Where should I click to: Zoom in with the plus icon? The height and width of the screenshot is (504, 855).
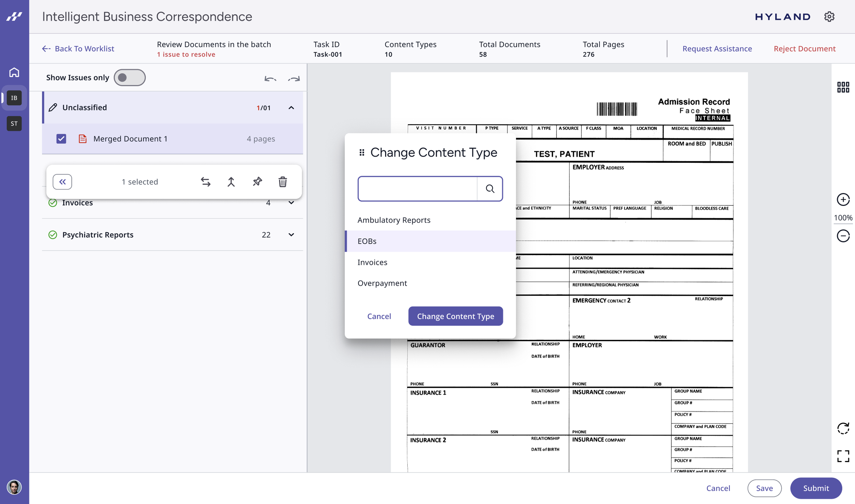pos(843,199)
